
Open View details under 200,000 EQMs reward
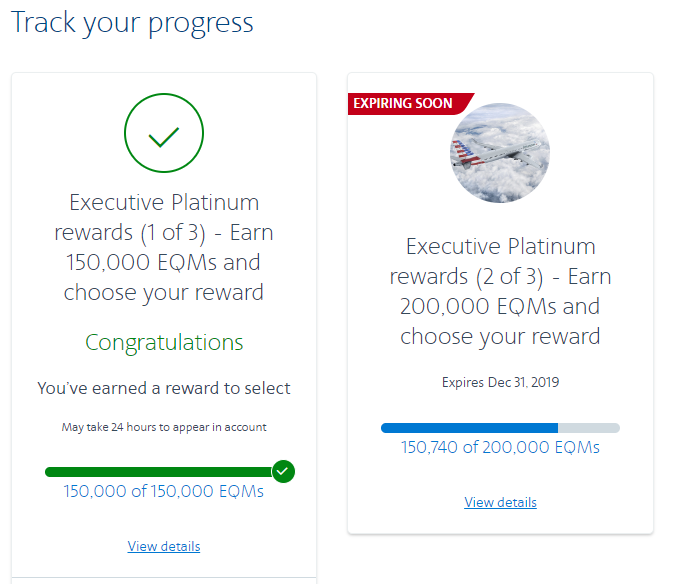pos(500,502)
